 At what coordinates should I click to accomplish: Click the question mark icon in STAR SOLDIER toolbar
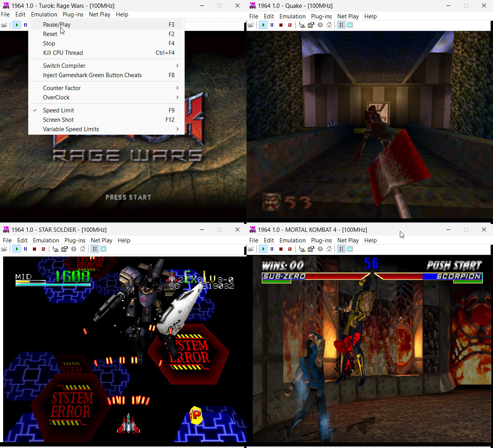point(74,249)
